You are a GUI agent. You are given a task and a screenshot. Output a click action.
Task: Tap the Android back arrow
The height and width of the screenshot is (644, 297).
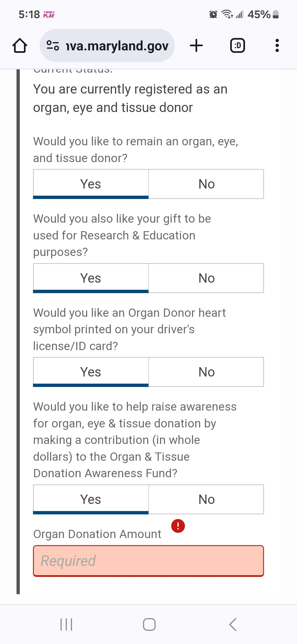coord(233,624)
